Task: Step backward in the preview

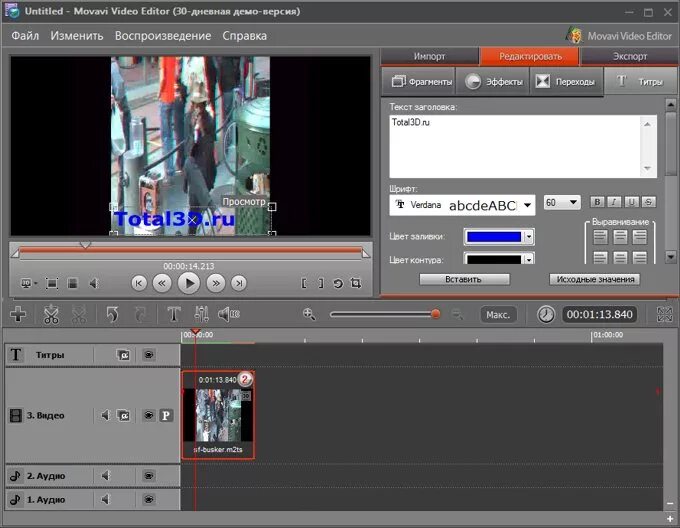Action: (x=162, y=284)
